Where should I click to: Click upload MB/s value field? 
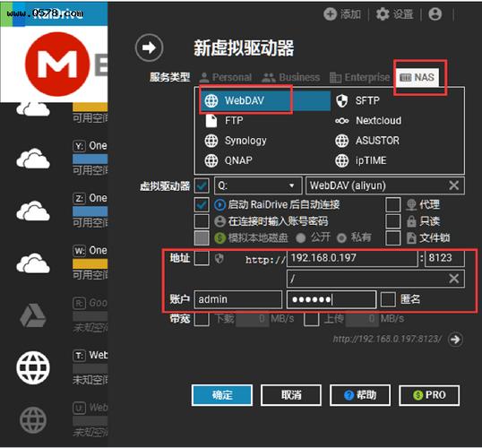[x=363, y=319]
